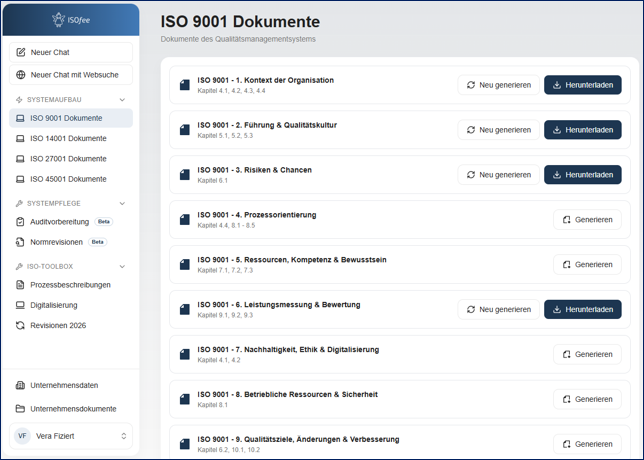Click the ISOfee logo in the sidebar header

click(71, 20)
